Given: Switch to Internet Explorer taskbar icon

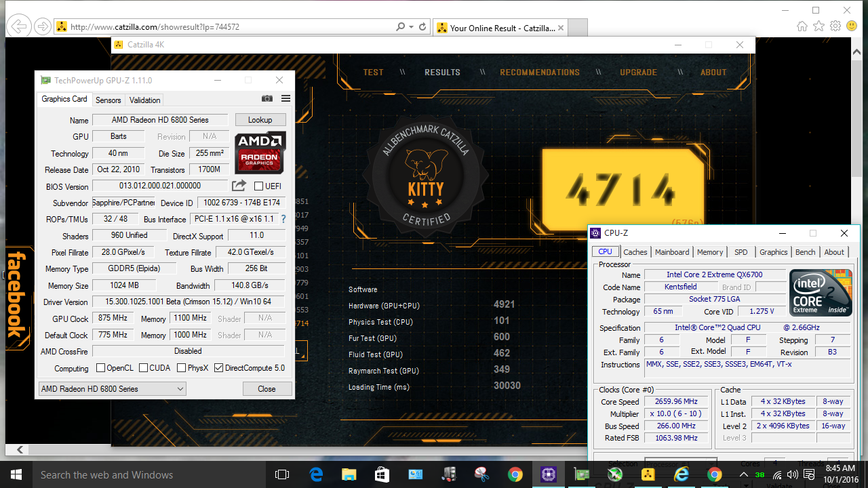Looking at the screenshot, I should 682,474.
